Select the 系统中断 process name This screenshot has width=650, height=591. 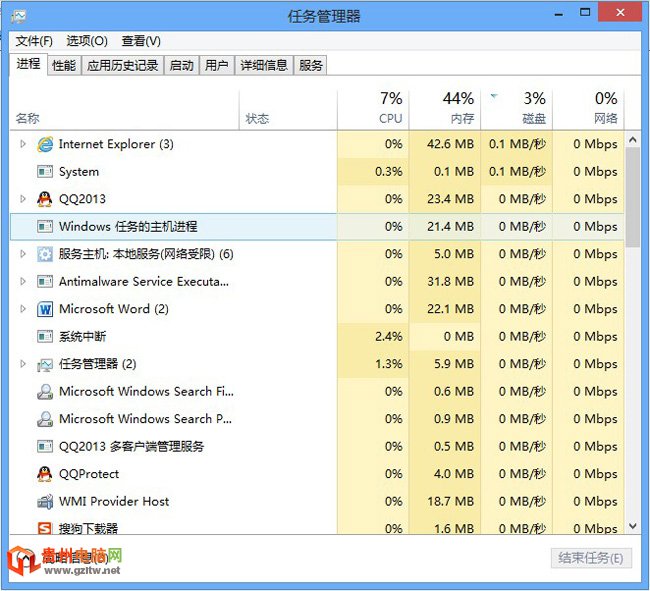point(82,336)
